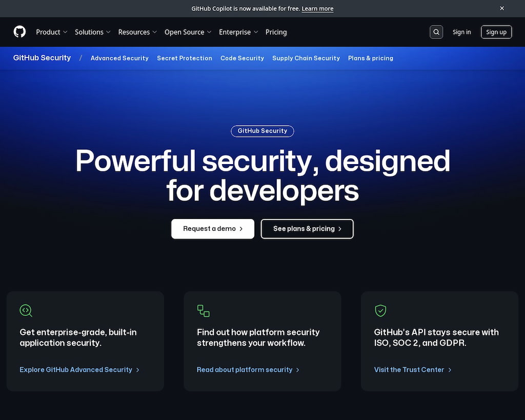Click the Sign in link
This screenshot has height=420, width=525.
pyautogui.click(x=461, y=32)
